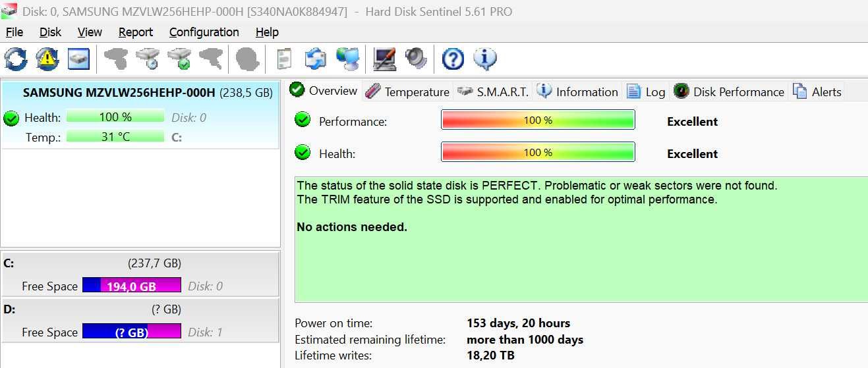Select the SAMSUNG MZVLW256HEHP disk entry
868x368 pixels.
click(x=140, y=115)
